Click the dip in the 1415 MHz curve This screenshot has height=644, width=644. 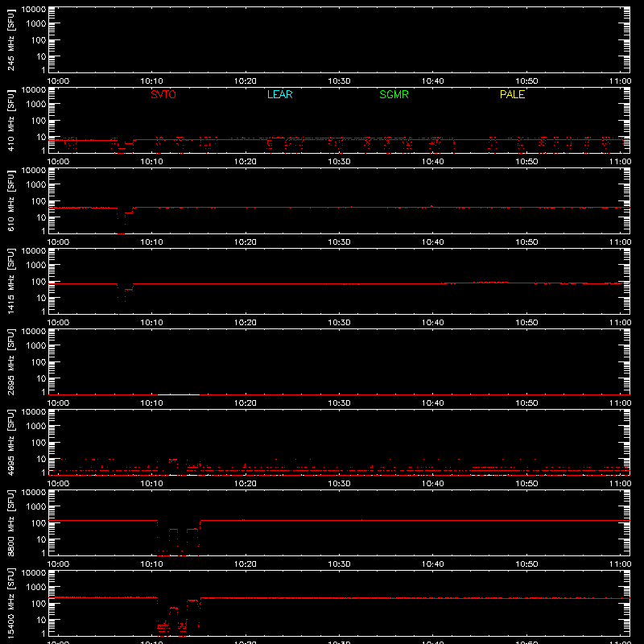tap(126, 299)
